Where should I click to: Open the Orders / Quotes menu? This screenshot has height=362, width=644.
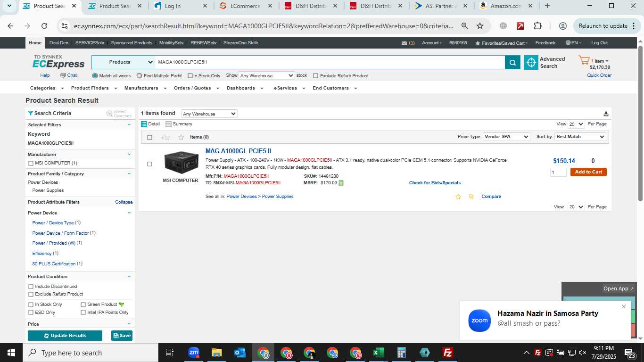[196, 88]
